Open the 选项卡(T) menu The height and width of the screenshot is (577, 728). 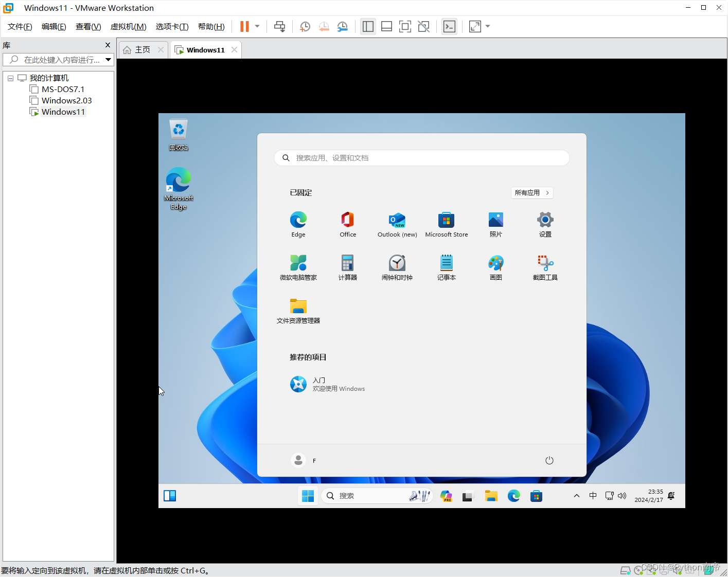point(172,27)
